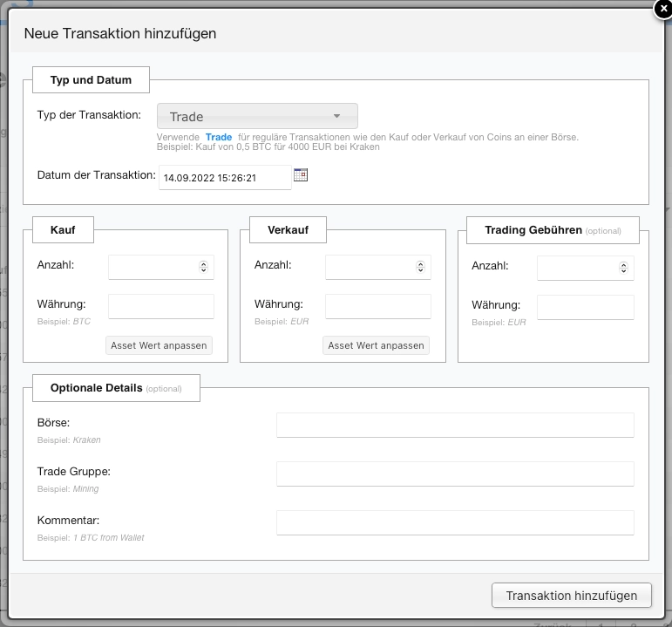The height and width of the screenshot is (627, 672).
Task: Focus the Kauf Währung input field
Action: [160, 307]
